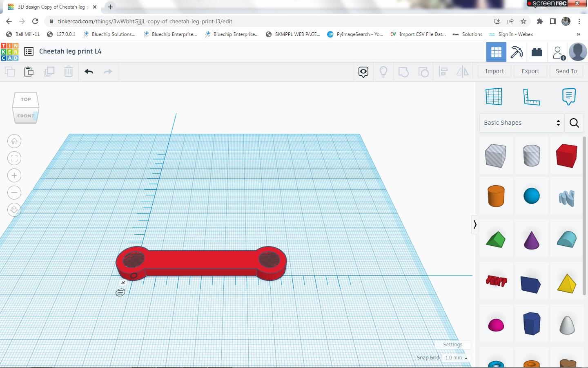Bookmark this page with star icon
Image resolution: width=588 pixels, height=368 pixels.
(x=523, y=21)
